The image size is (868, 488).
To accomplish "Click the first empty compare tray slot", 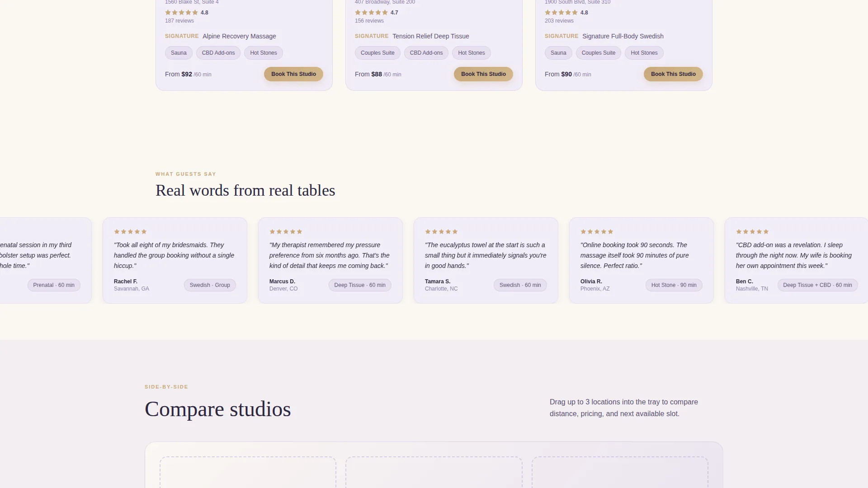I will pyautogui.click(x=248, y=472).
